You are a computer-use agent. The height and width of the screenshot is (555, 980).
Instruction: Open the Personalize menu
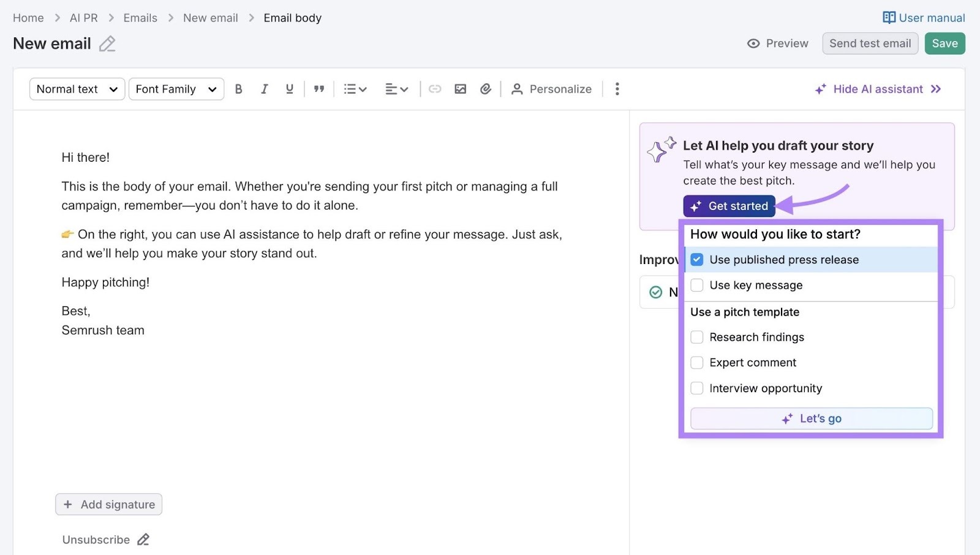click(552, 89)
